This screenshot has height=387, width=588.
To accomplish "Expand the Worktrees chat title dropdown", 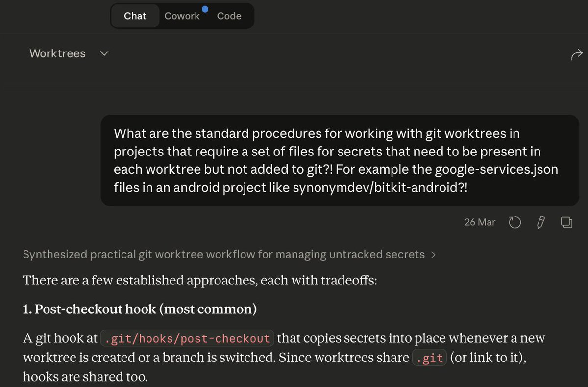I will (x=104, y=53).
